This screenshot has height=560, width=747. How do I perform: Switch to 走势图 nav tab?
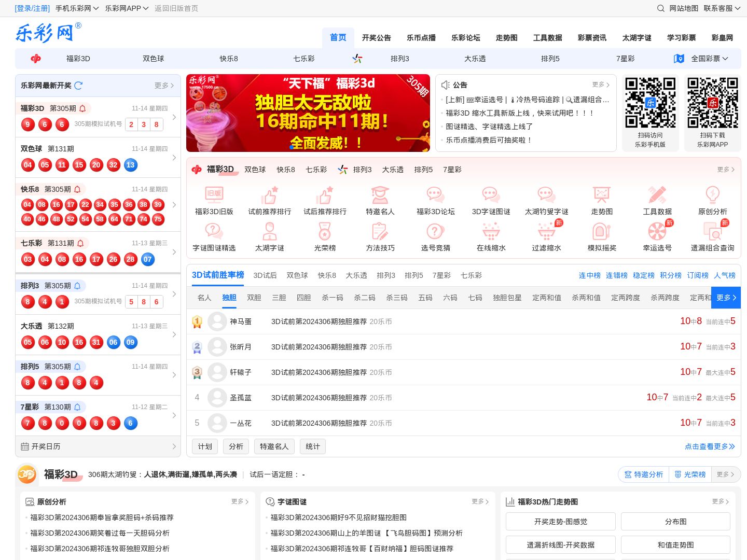(507, 38)
